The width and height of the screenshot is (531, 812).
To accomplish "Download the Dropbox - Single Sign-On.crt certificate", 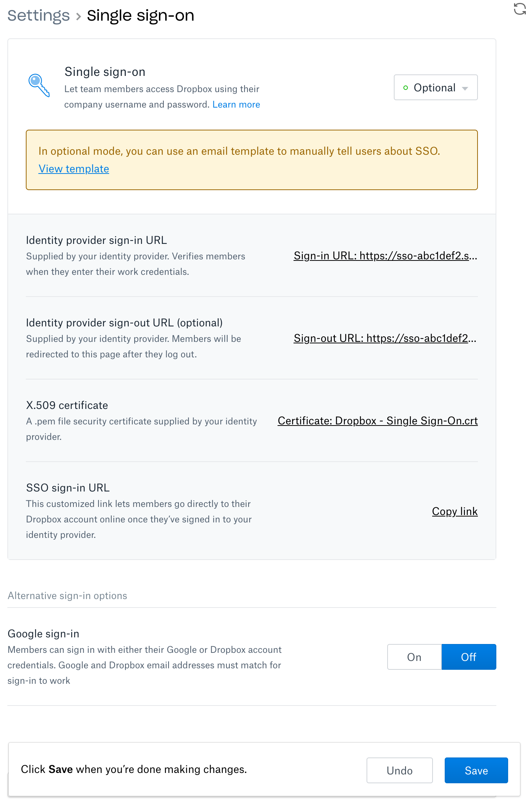I will (x=377, y=420).
